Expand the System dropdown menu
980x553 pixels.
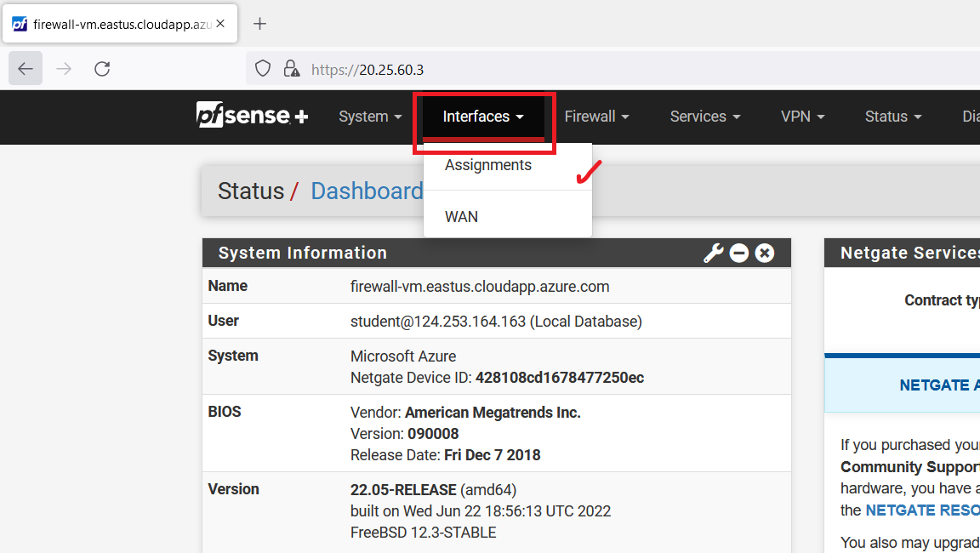[x=370, y=117]
